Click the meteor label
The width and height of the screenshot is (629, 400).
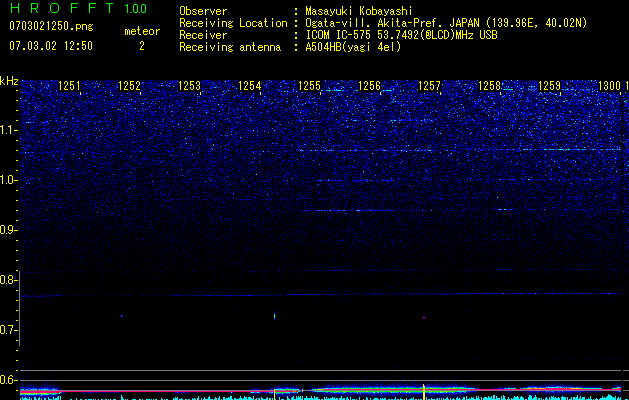coord(142,31)
